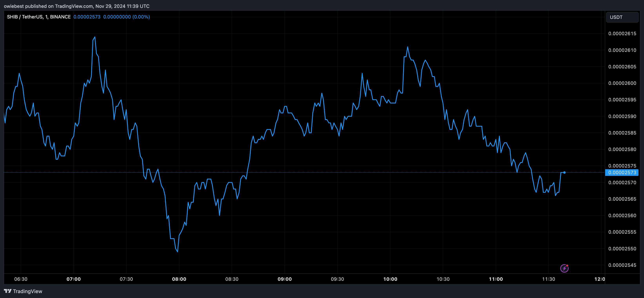Click the red notification dot on the lightning icon
Viewport: 644px width, 298px height.
[567, 266]
